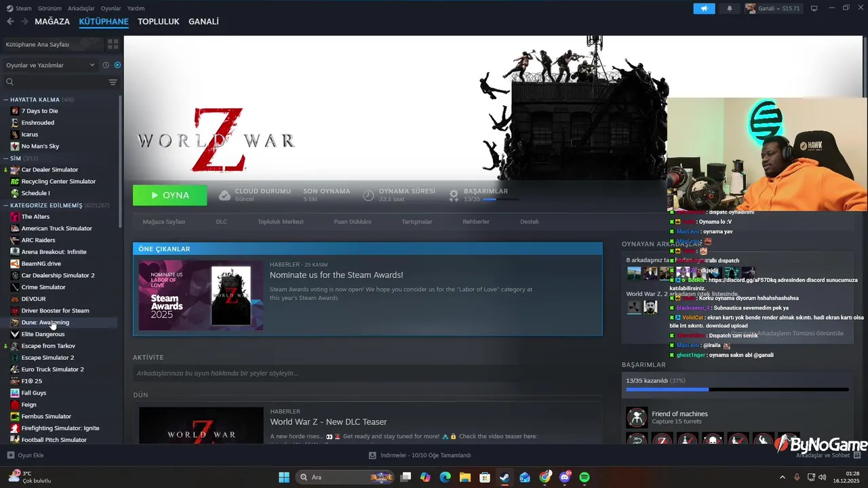Screen dimensions: 868x488
Task: Select Escape from Tarkov in library list
Action: pyautogui.click(x=48, y=346)
